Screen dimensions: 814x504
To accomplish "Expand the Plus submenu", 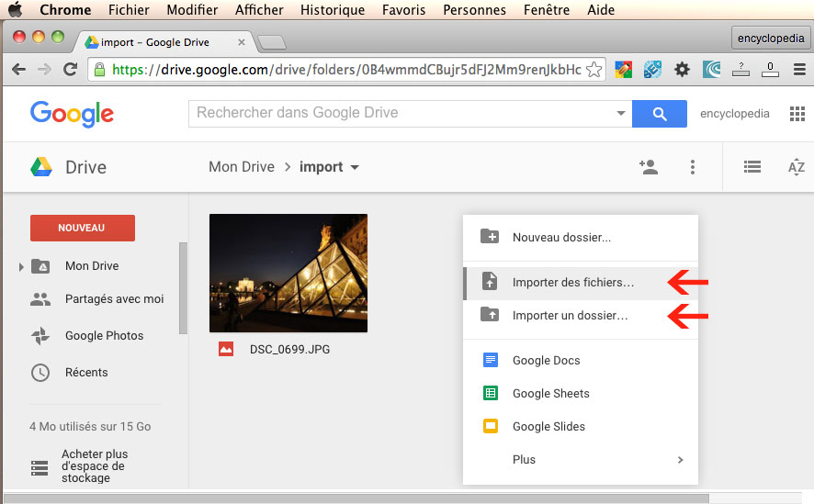I will 680,460.
